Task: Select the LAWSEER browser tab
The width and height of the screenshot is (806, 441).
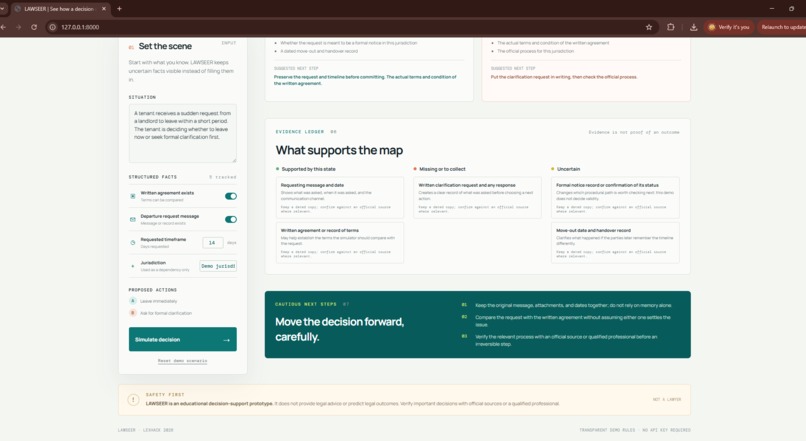Action: pos(58,9)
